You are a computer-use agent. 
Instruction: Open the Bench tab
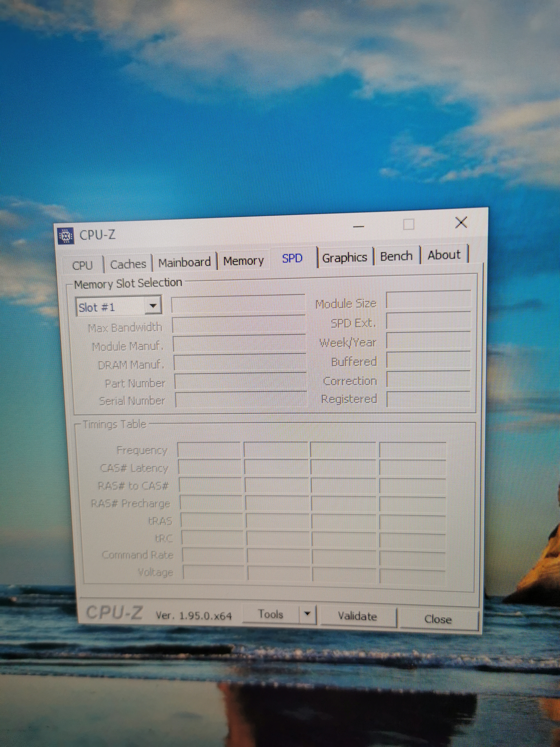[396, 256]
